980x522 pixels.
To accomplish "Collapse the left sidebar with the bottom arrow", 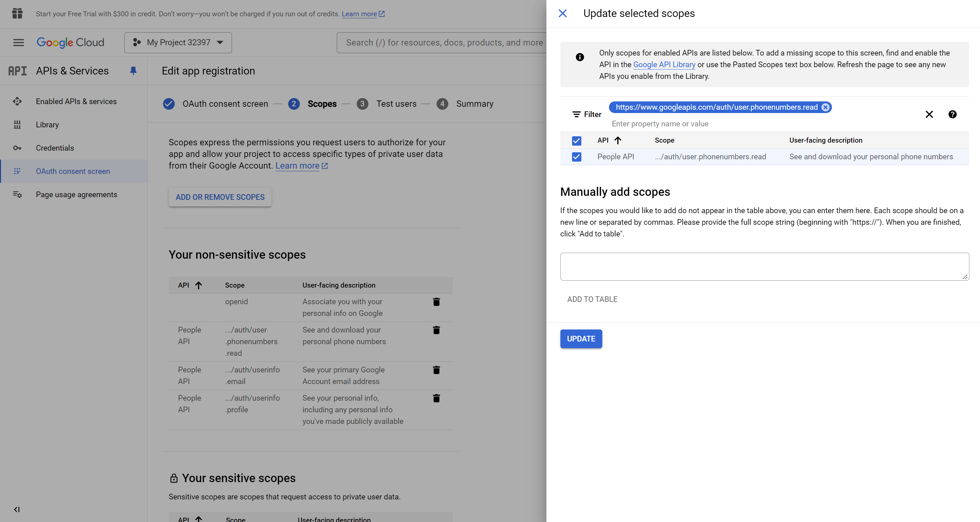I will [17, 510].
